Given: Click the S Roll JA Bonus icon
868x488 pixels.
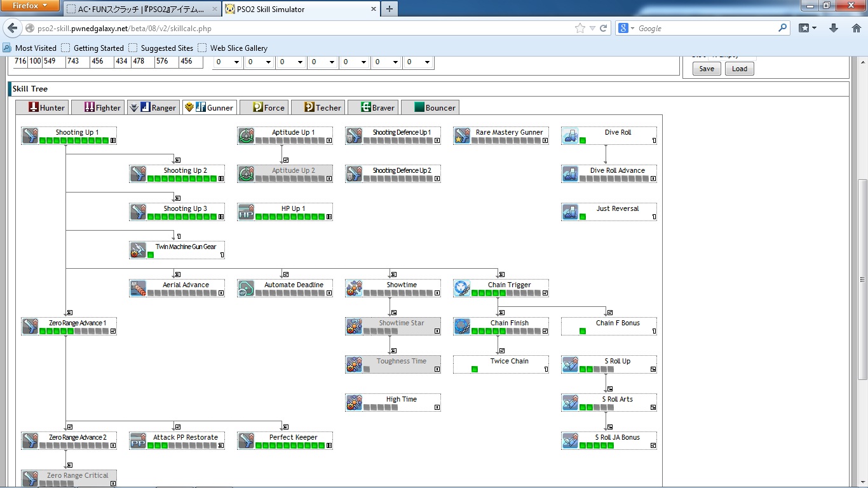Looking at the screenshot, I should tap(571, 441).
